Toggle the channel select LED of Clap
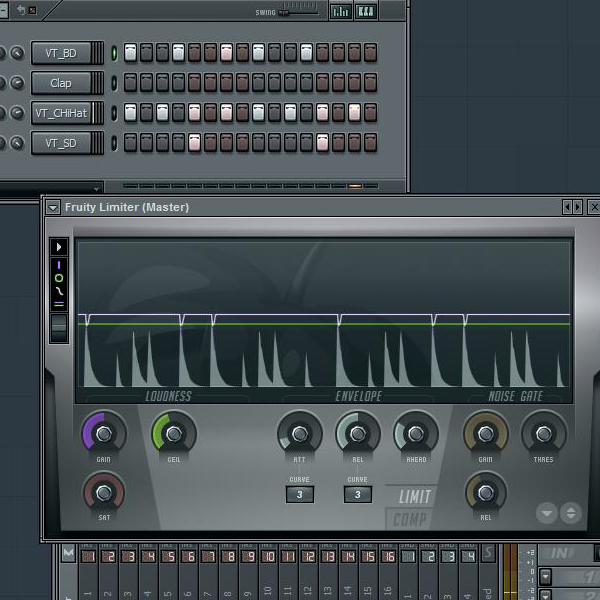The height and width of the screenshot is (600, 600). 114,83
